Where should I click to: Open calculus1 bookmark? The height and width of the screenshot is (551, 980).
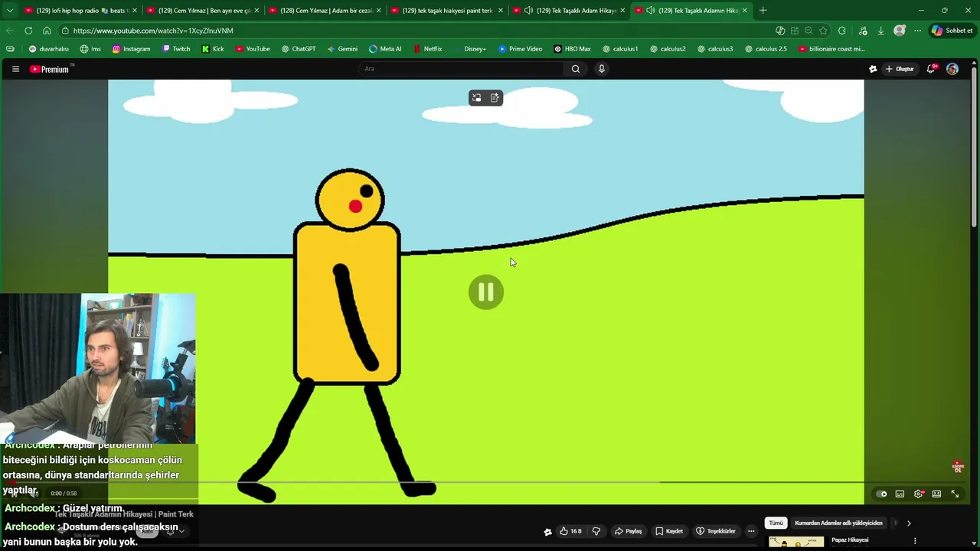click(620, 49)
